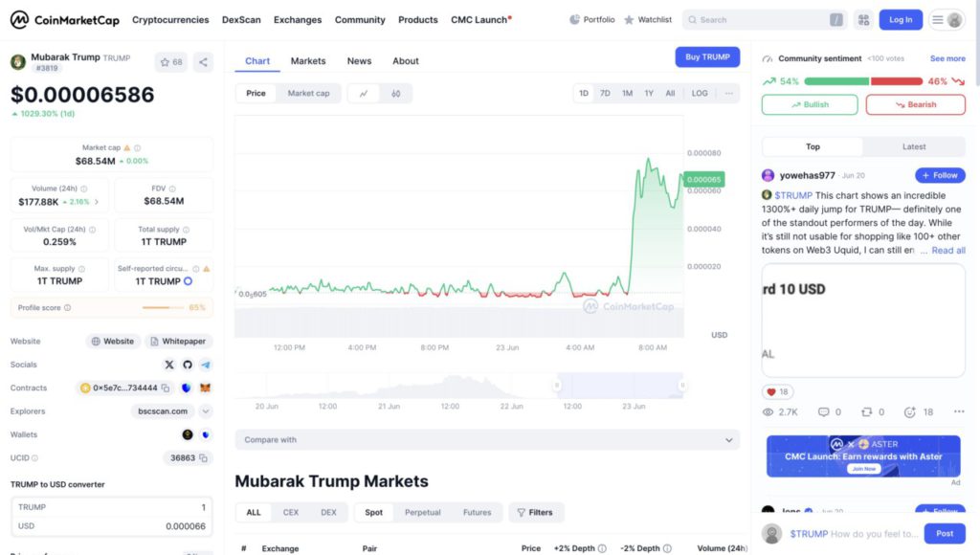Open the Filters dropdown in Markets section

(536, 512)
